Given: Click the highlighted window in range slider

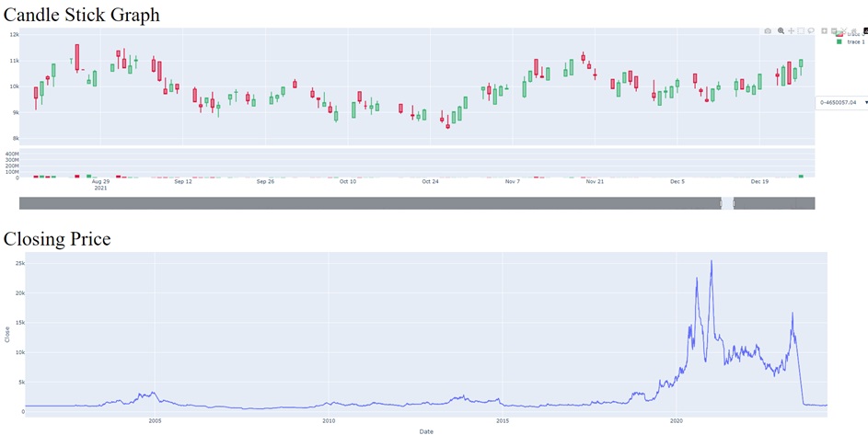Looking at the screenshot, I should 727,203.
